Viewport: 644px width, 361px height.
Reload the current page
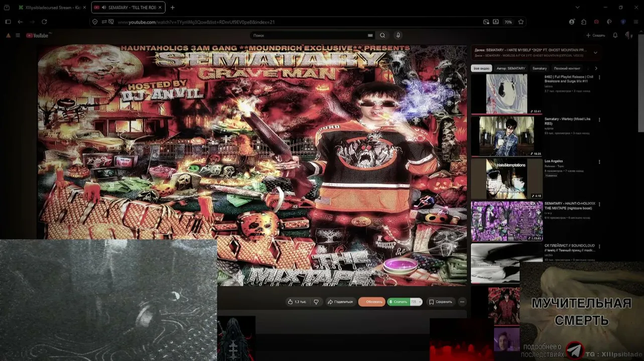(x=44, y=22)
